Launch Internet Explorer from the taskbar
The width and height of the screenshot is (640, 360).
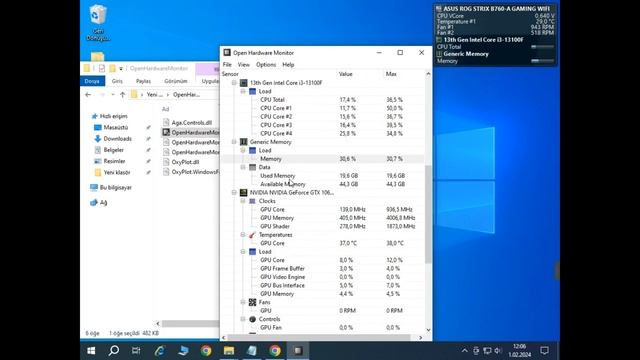(x=160, y=351)
